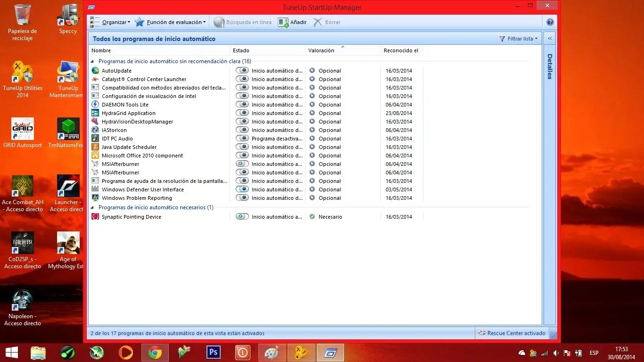Select the GRID Autosport desktop icon
Image resolution: width=644 pixels, height=362 pixels.
point(23,133)
